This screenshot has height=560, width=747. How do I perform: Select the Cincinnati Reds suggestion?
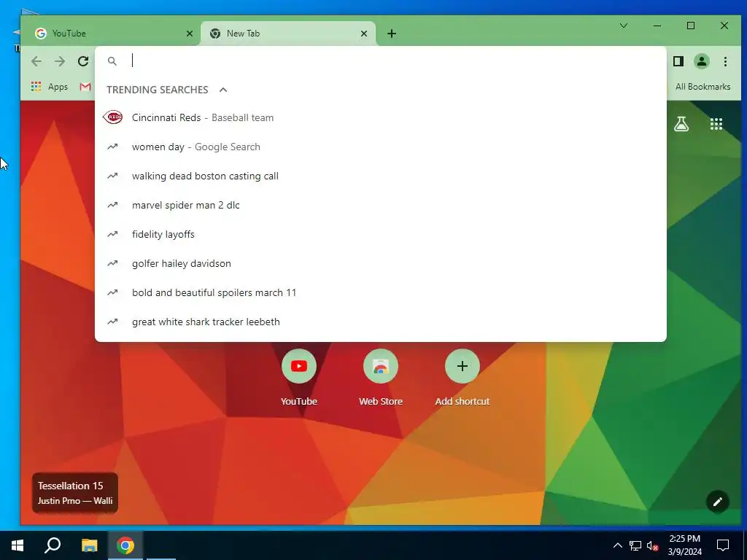381,117
